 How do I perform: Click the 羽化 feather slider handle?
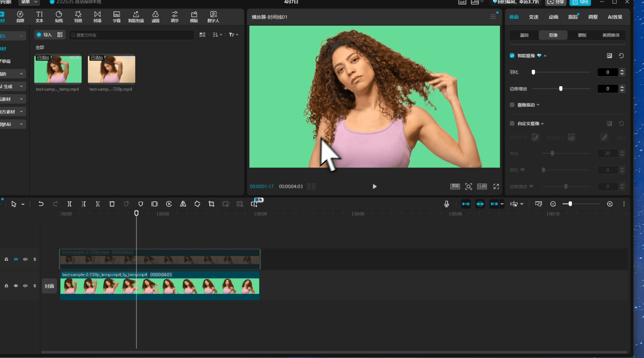click(533, 72)
